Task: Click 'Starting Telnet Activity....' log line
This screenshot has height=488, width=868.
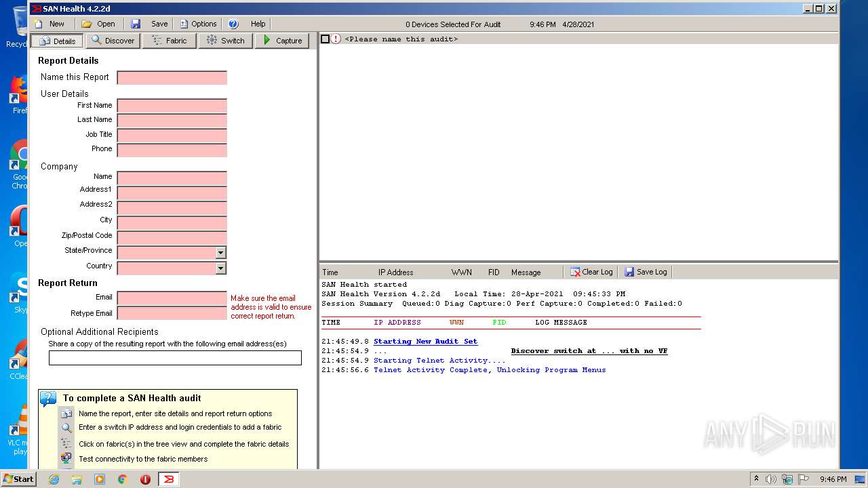Action: point(439,361)
